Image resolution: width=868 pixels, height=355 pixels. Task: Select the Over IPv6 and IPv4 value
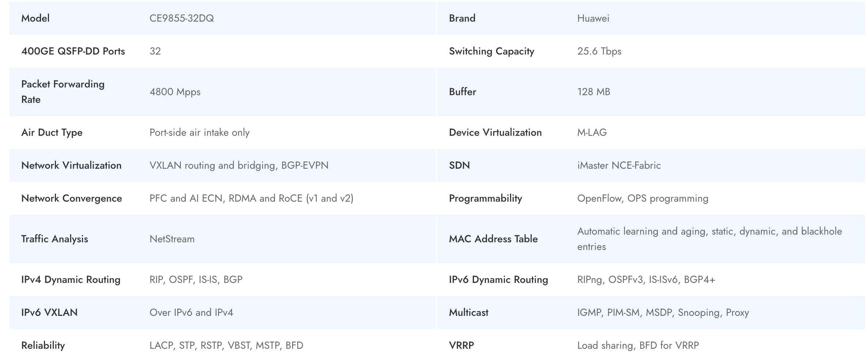[x=191, y=313]
